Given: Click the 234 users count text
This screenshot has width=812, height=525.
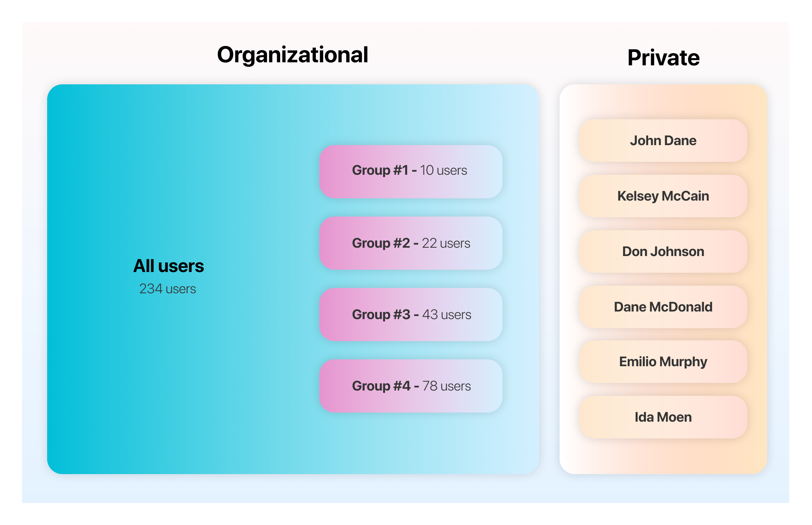Looking at the screenshot, I should click(x=167, y=289).
